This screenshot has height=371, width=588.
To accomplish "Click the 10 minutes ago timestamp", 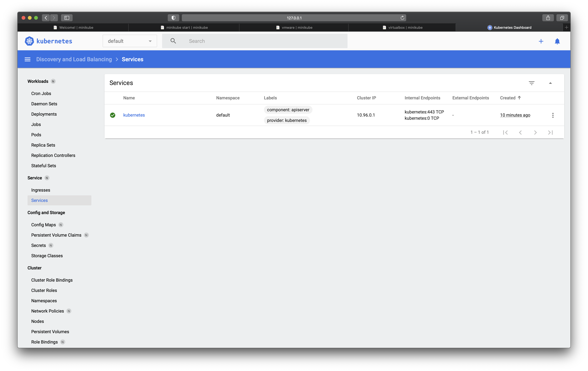I will click(515, 115).
